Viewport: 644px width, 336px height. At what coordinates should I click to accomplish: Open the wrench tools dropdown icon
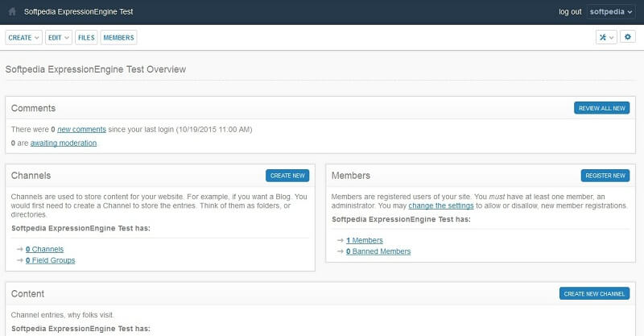click(606, 37)
